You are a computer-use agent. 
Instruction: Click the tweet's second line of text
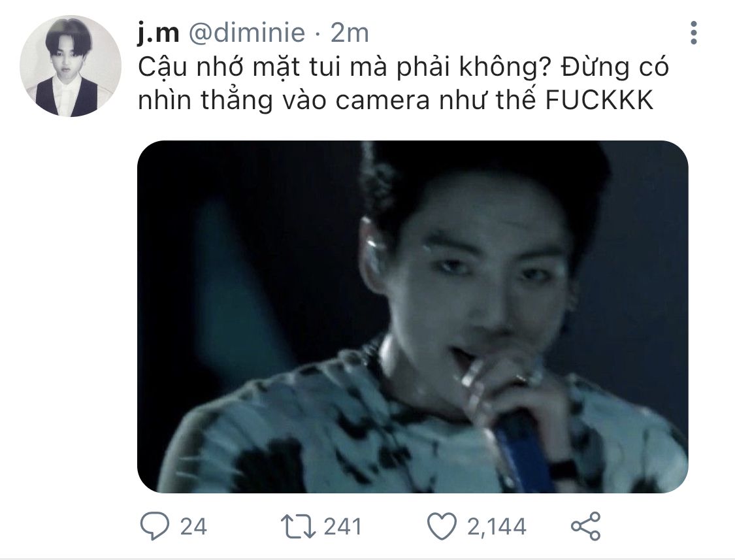396,101
